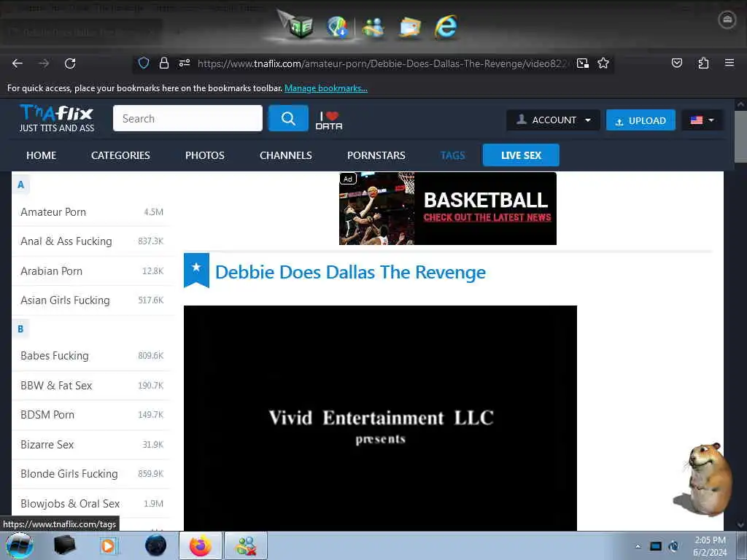The image size is (747, 560).
Task: Click the globe download icon in top dock
Action: pos(337,27)
